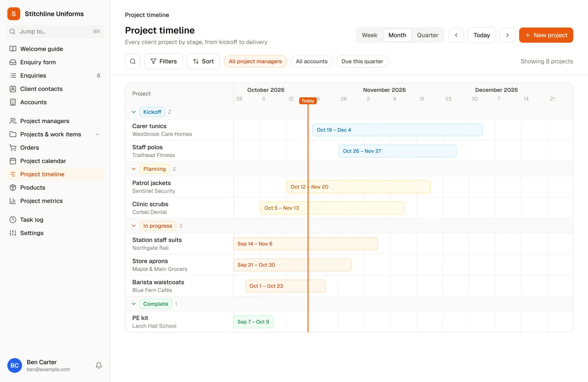Click the Jump to search field
This screenshot has width=588, height=382.
[x=55, y=32]
